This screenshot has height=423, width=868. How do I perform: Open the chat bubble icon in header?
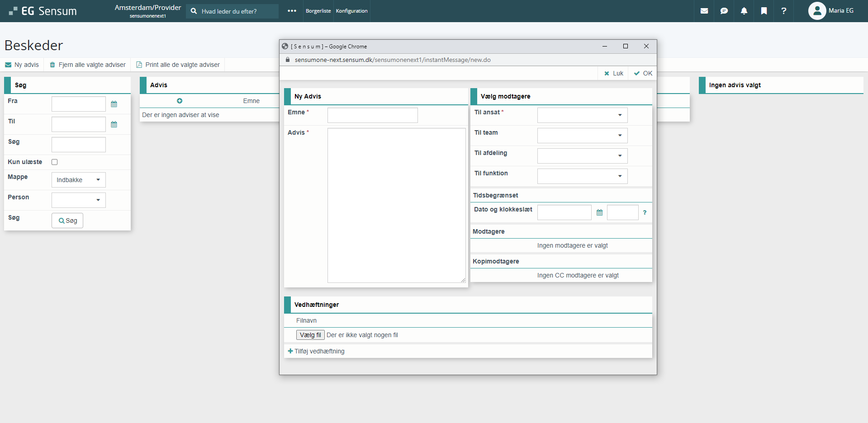pyautogui.click(x=724, y=11)
